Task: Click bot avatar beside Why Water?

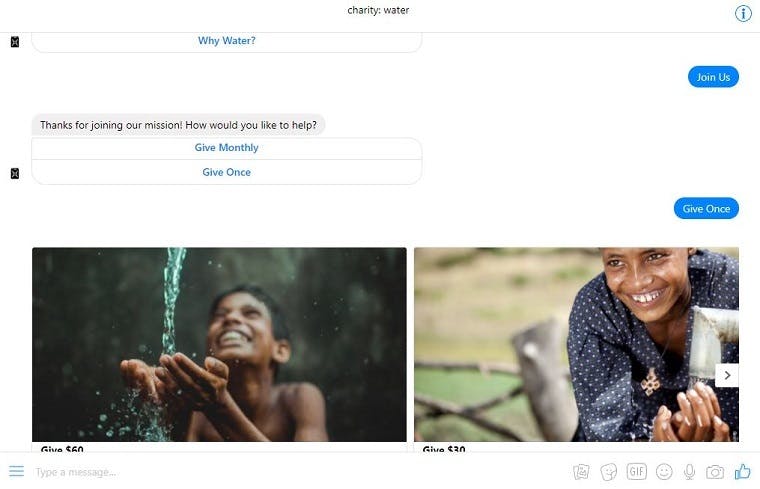Action: 15,42
